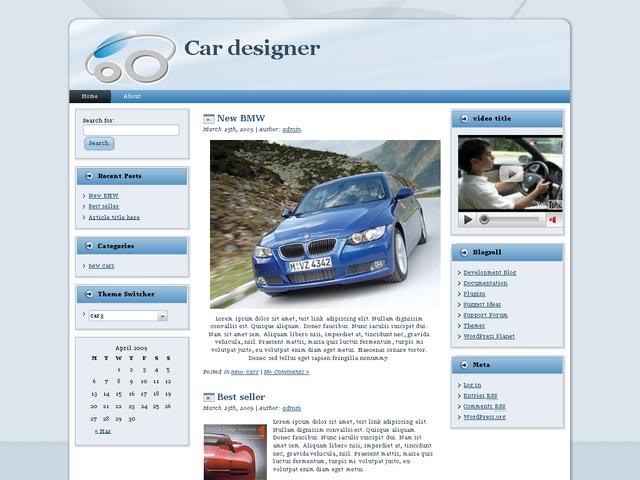Image resolution: width=640 pixels, height=480 pixels.
Task: Open the Home menu tab
Action: (x=90, y=96)
